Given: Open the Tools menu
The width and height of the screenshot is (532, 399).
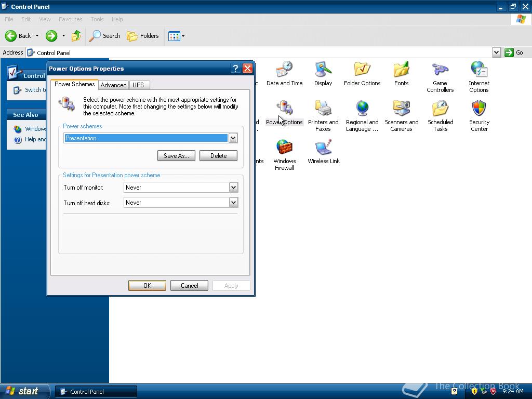Looking at the screenshot, I should pyautogui.click(x=97, y=19).
